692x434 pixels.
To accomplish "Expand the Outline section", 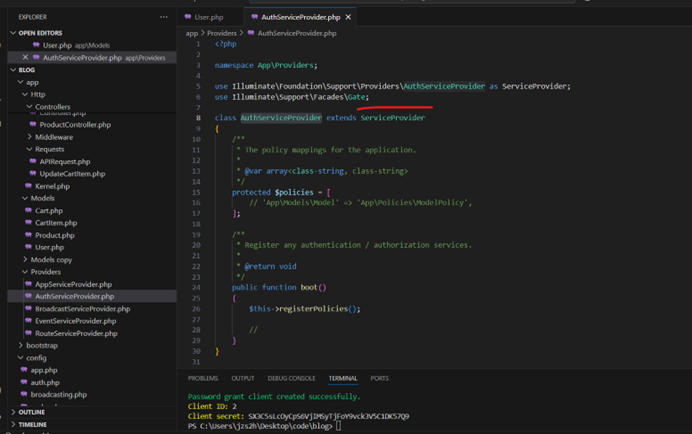I will pyautogui.click(x=31, y=412).
